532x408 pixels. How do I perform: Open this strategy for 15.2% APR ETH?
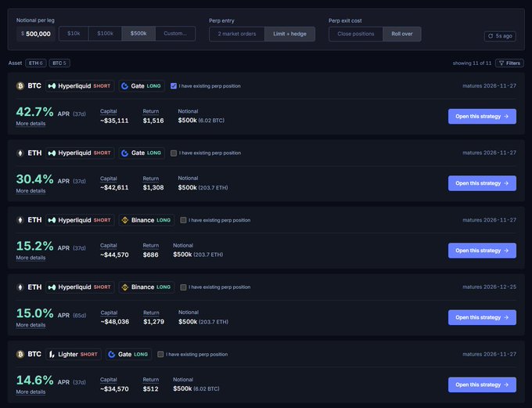(482, 251)
